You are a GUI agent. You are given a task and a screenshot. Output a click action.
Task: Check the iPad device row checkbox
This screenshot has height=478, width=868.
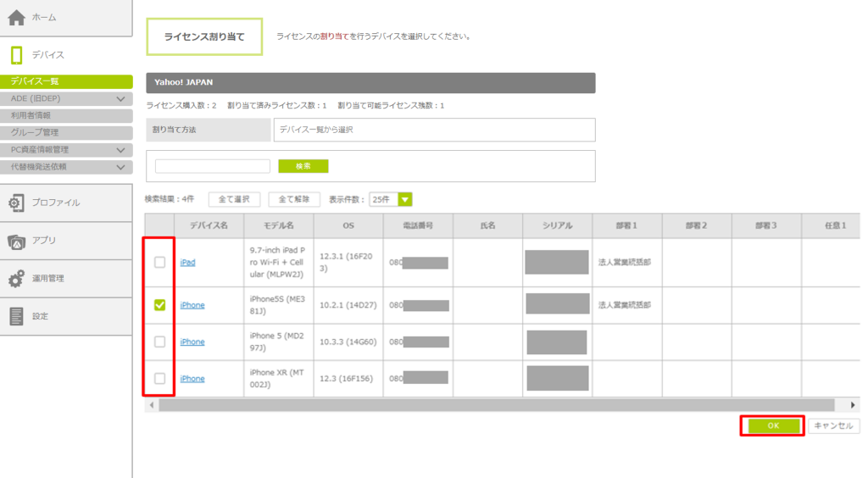pyautogui.click(x=159, y=263)
